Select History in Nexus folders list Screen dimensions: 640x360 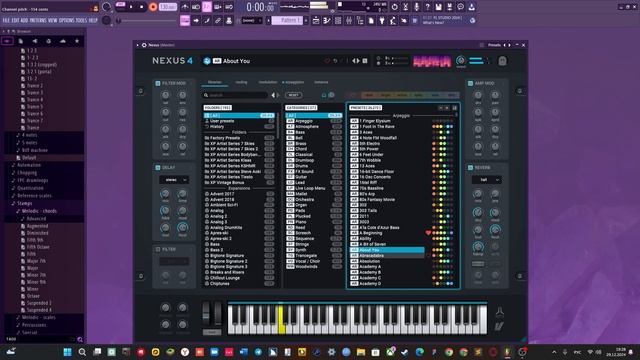239,127
